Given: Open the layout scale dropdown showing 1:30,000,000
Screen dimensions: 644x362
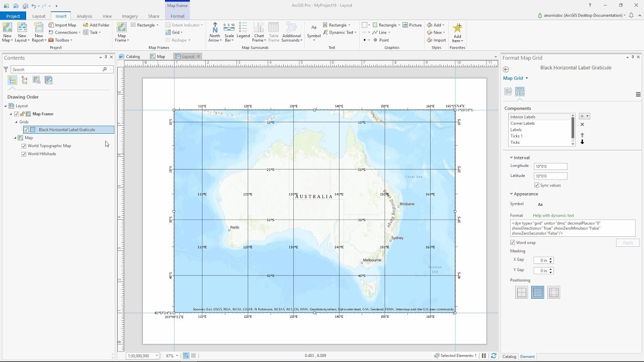Looking at the screenshot, I should [x=156, y=355].
